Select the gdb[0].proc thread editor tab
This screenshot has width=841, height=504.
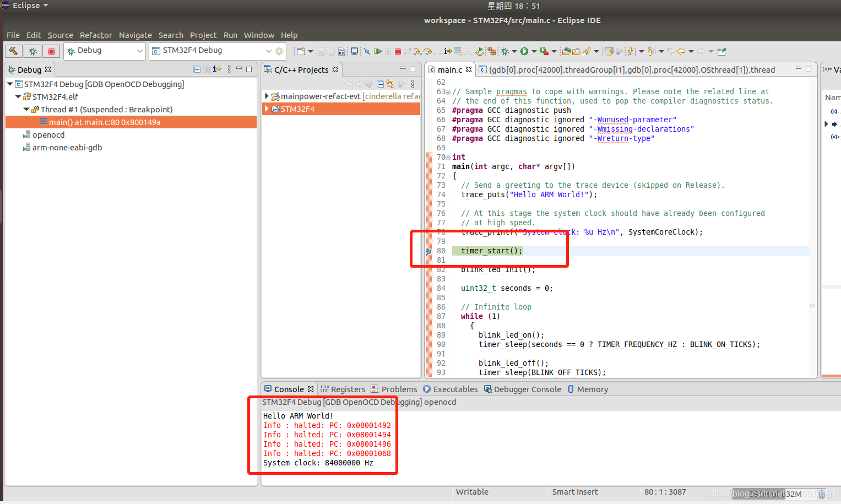pos(627,70)
